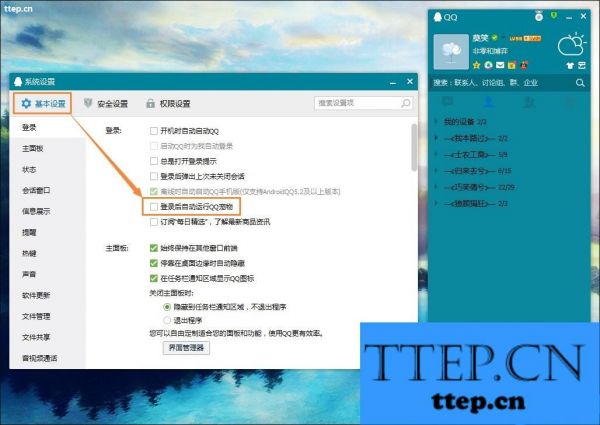The image size is (600, 425).
Task: Switch to the groups tab icon in QQ panel
Action: click(x=530, y=101)
